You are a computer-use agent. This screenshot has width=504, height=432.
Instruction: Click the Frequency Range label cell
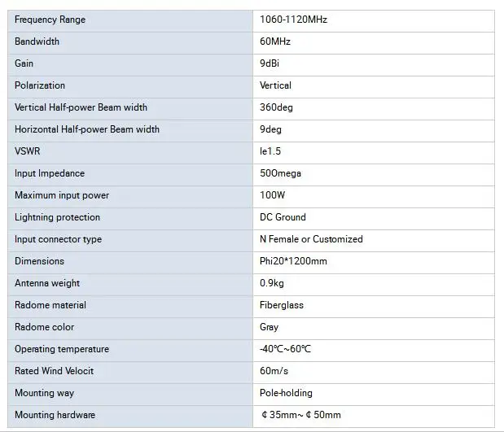pyautogui.click(x=50, y=20)
